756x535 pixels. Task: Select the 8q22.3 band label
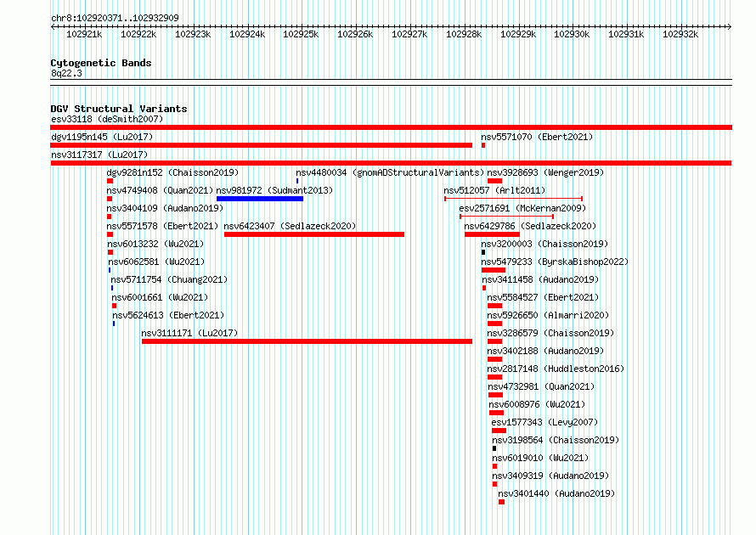click(66, 73)
